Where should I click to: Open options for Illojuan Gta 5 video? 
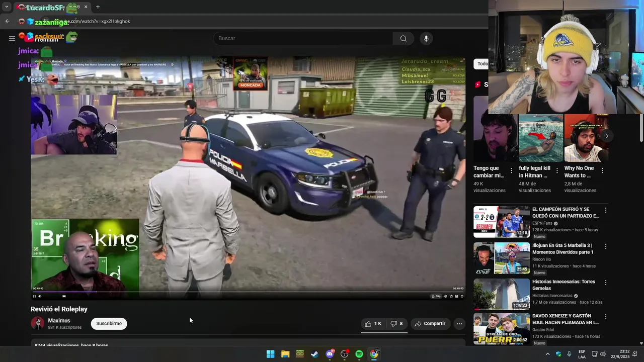pyautogui.click(x=606, y=246)
